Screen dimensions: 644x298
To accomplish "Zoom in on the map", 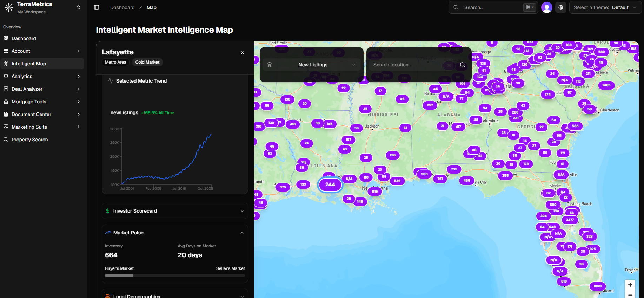I will 630,285.
